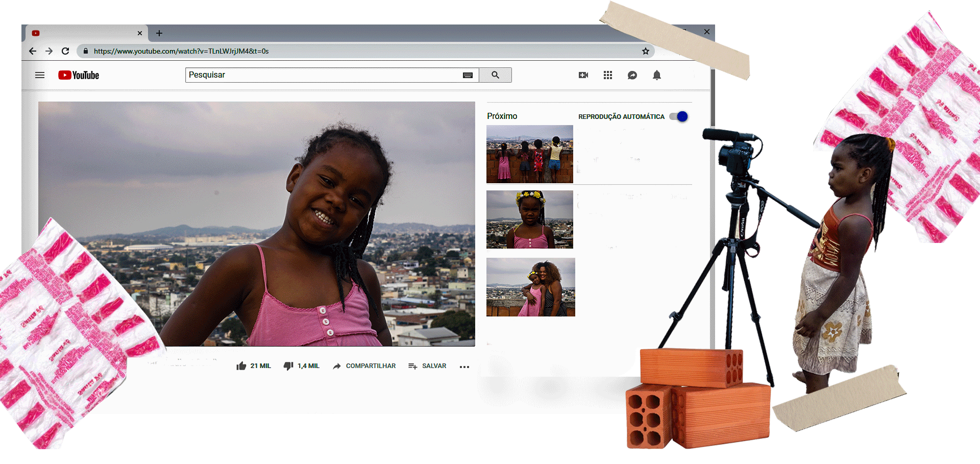Dislike the video with thumbs down 1,4 MIL
The width and height of the screenshot is (980, 464).
302,366
